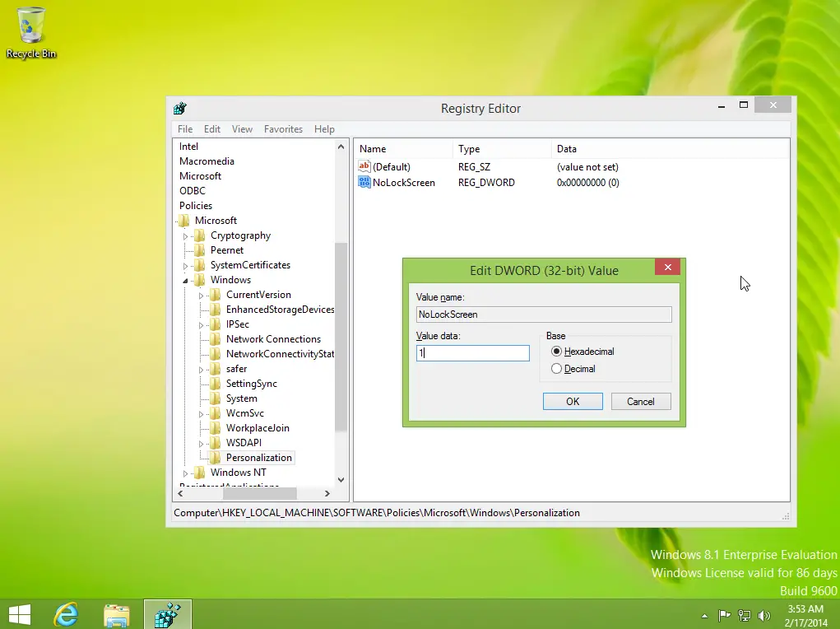Click the Windows Start button

[19, 614]
